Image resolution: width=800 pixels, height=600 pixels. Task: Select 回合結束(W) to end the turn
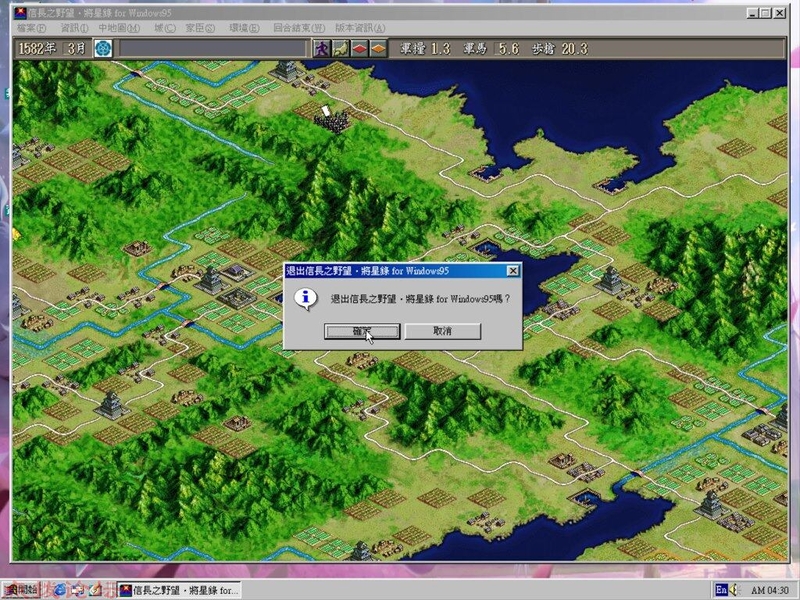(x=299, y=28)
